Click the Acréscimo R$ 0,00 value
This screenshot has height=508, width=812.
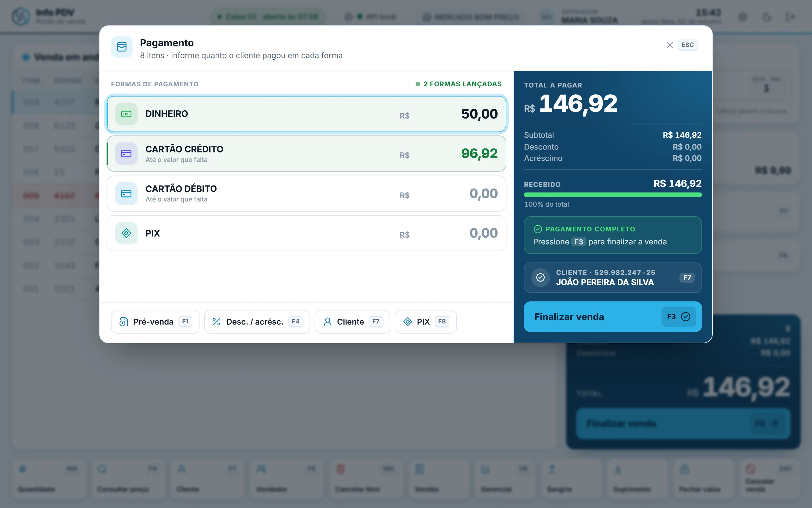tap(687, 158)
